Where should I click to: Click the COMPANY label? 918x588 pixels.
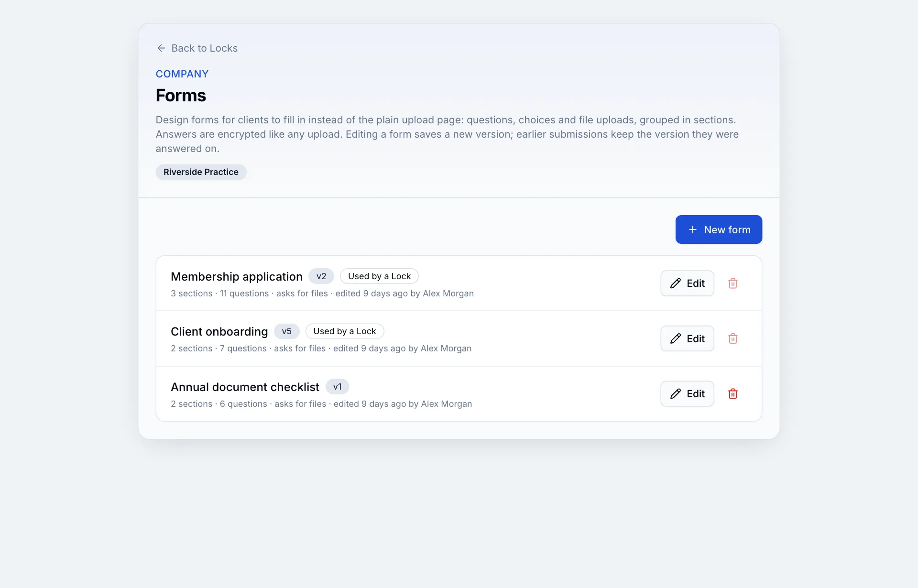tap(182, 74)
